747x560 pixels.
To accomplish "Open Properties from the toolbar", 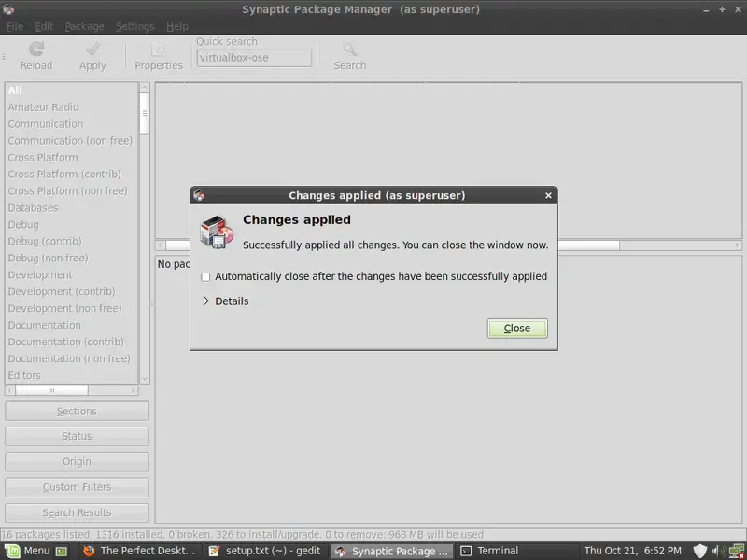I will point(159,56).
